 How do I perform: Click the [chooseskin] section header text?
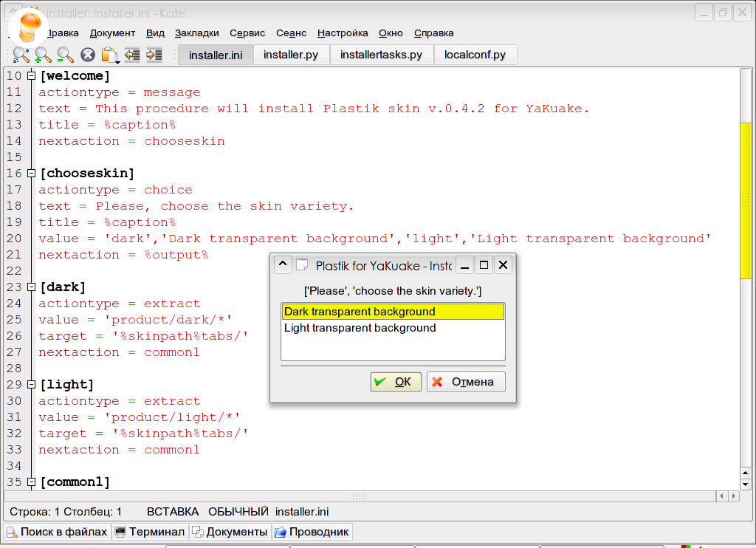(87, 173)
